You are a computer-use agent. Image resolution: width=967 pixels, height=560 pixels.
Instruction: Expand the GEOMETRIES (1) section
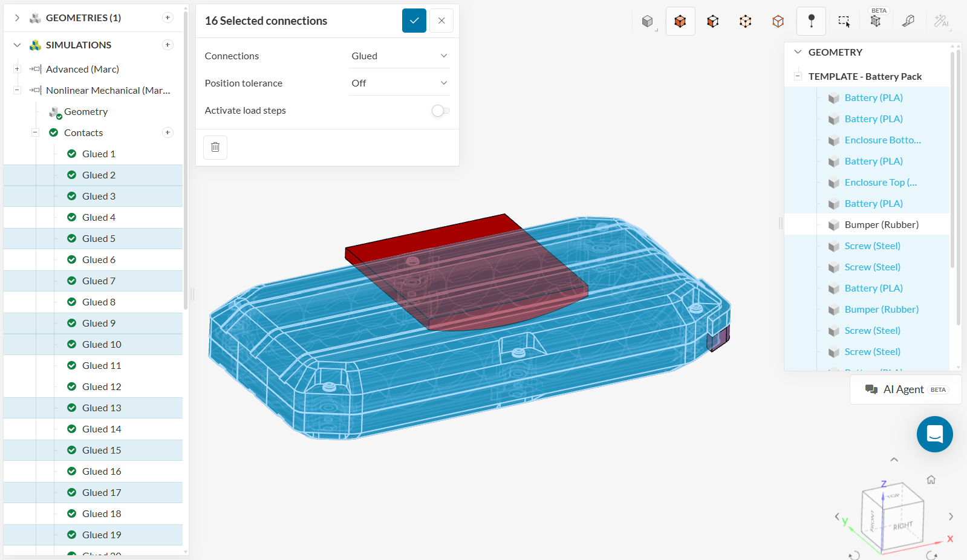(18, 18)
